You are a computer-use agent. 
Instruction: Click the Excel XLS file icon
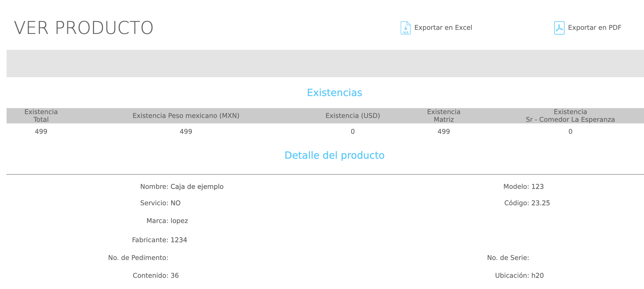coord(405,28)
